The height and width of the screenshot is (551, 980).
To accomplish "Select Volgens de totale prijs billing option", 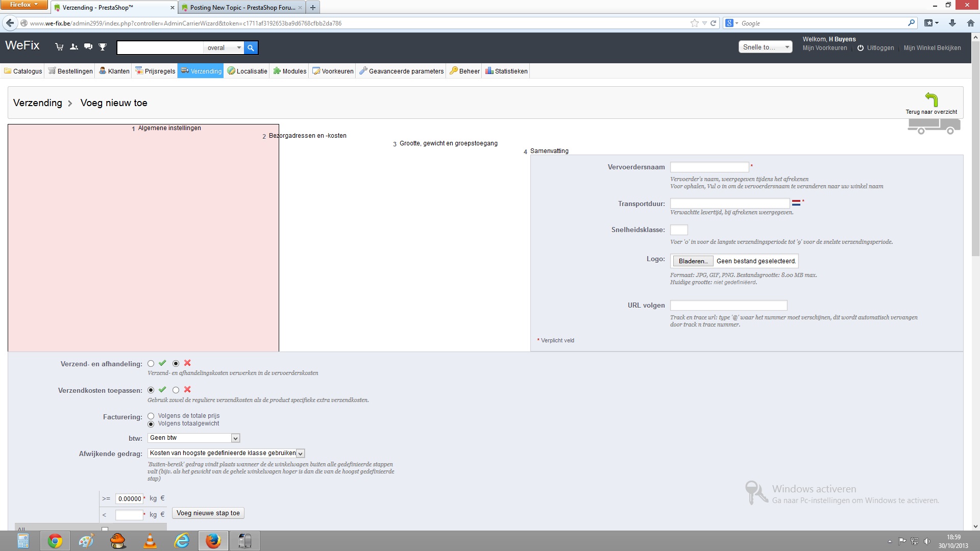I will click(x=151, y=416).
